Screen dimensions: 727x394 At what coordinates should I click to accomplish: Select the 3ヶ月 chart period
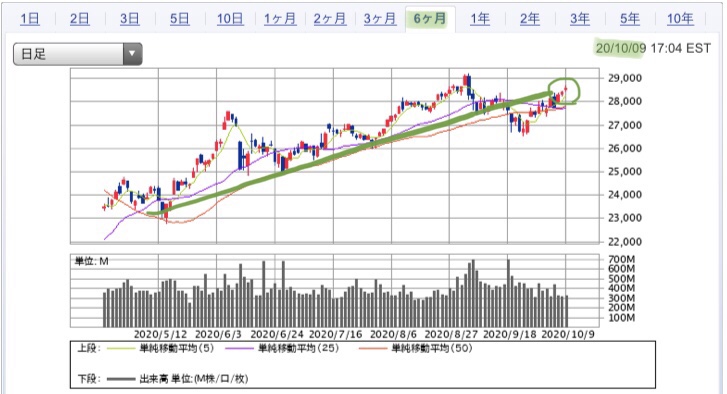(x=380, y=19)
